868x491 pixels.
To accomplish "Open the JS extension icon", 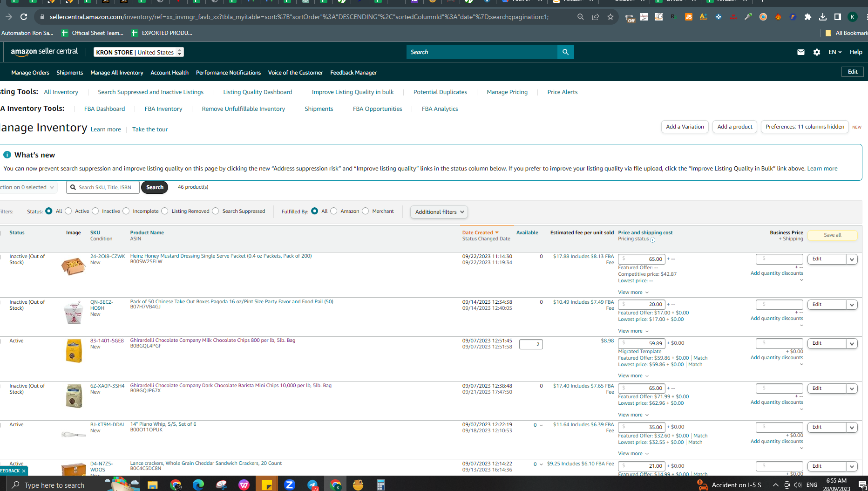I will point(689,17).
